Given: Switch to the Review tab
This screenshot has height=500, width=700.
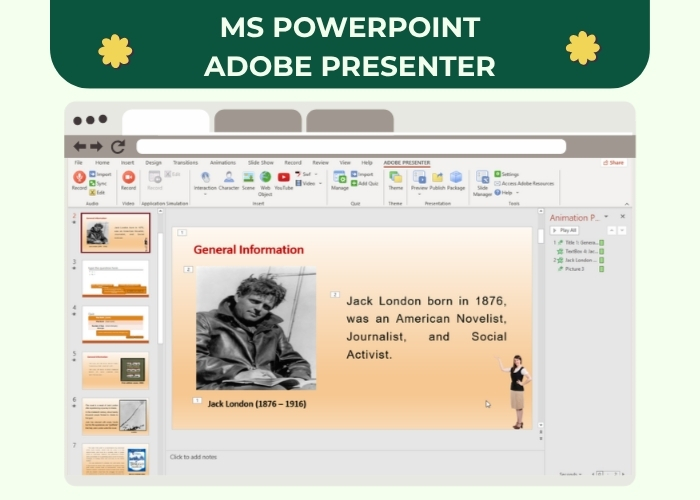Looking at the screenshot, I should pos(321,162).
